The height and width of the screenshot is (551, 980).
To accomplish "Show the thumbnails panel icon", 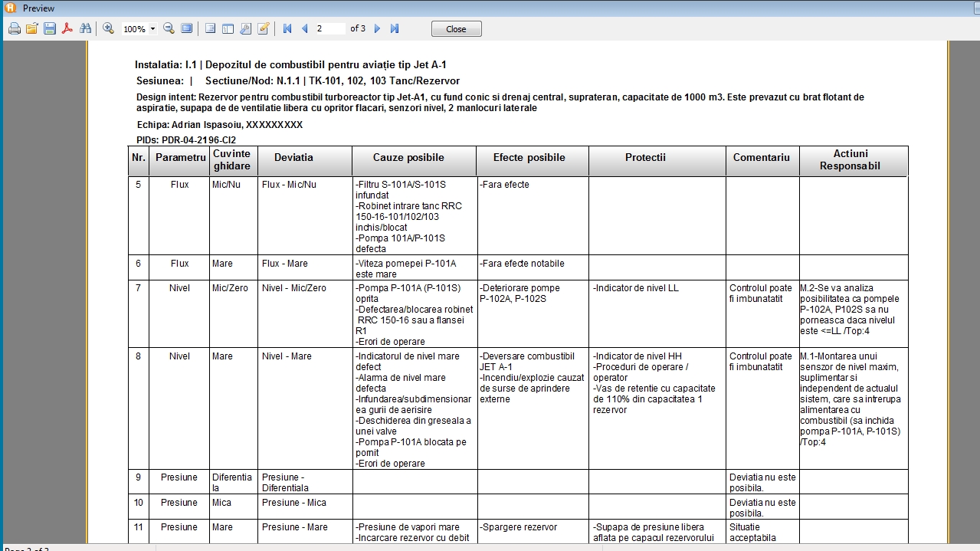I will click(x=228, y=28).
